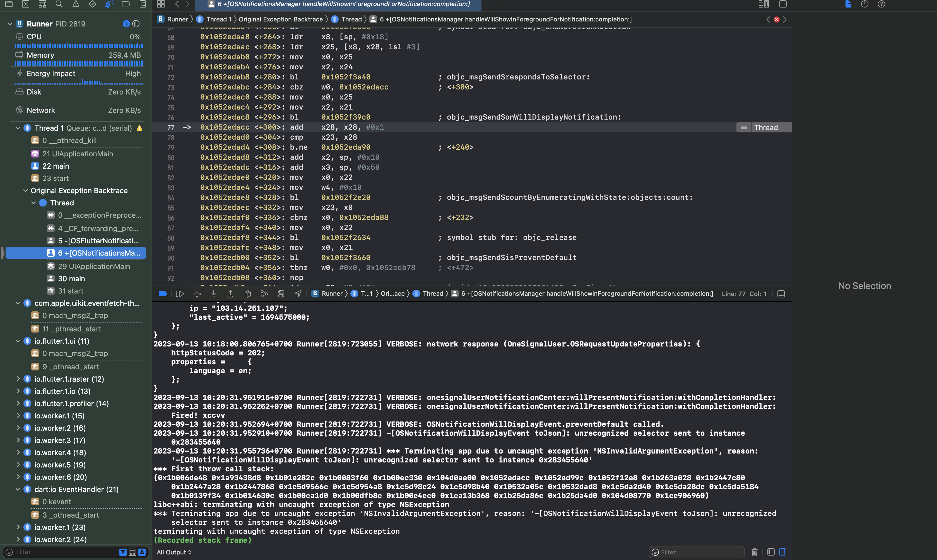The width and height of the screenshot is (937, 560).
Task: Open the Memory Graph debugger
Action: point(264,294)
